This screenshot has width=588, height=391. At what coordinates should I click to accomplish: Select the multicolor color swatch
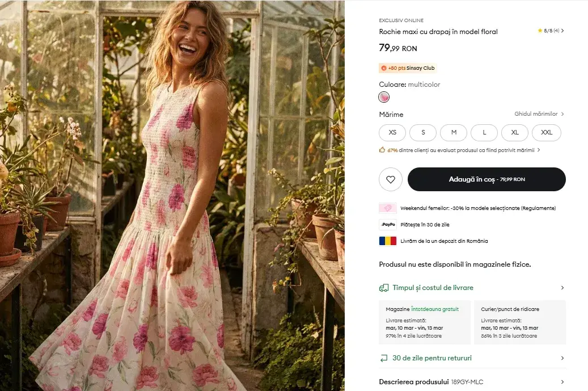pyautogui.click(x=384, y=97)
